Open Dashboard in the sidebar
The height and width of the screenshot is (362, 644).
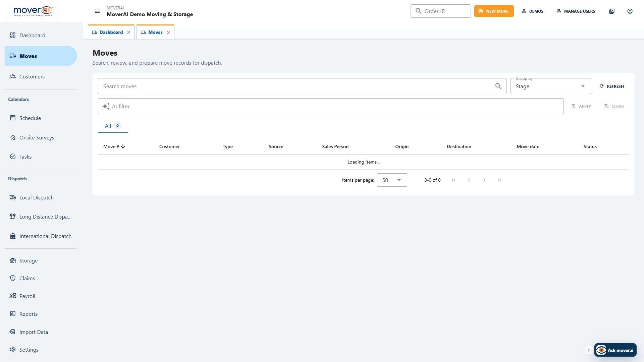(x=41, y=35)
